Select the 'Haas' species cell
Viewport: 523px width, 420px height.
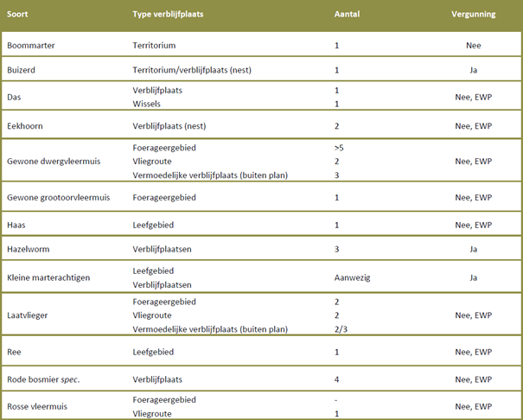click(x=16, y=225)
